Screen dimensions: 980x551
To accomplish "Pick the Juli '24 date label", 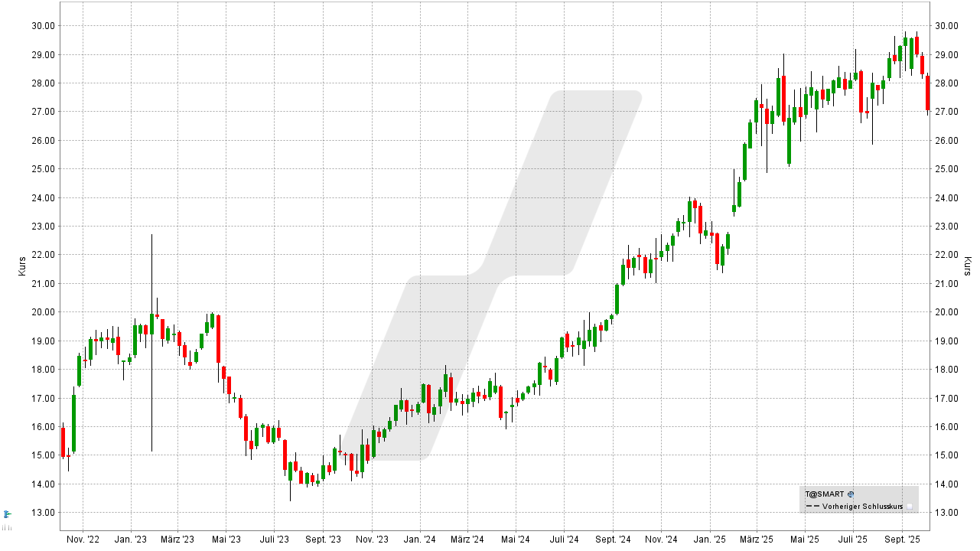I will click(564, 540).
